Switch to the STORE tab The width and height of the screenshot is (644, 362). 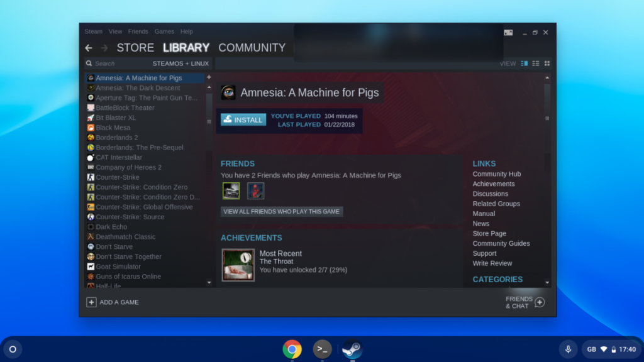point(135,48)
